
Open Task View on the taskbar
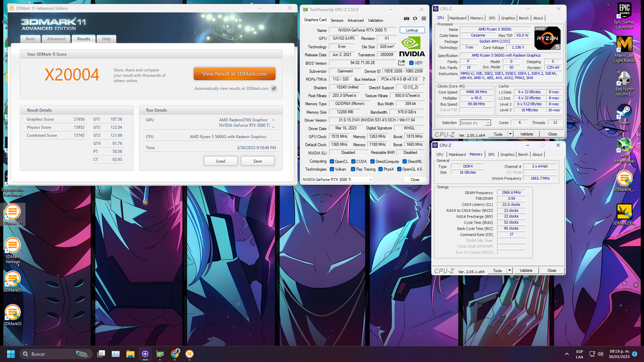pos(101,354)
